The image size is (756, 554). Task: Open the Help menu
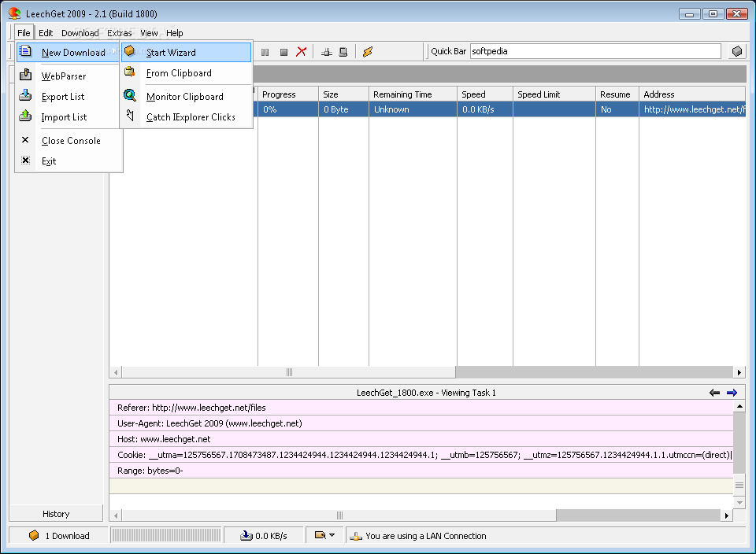click(x=175, y=33)
